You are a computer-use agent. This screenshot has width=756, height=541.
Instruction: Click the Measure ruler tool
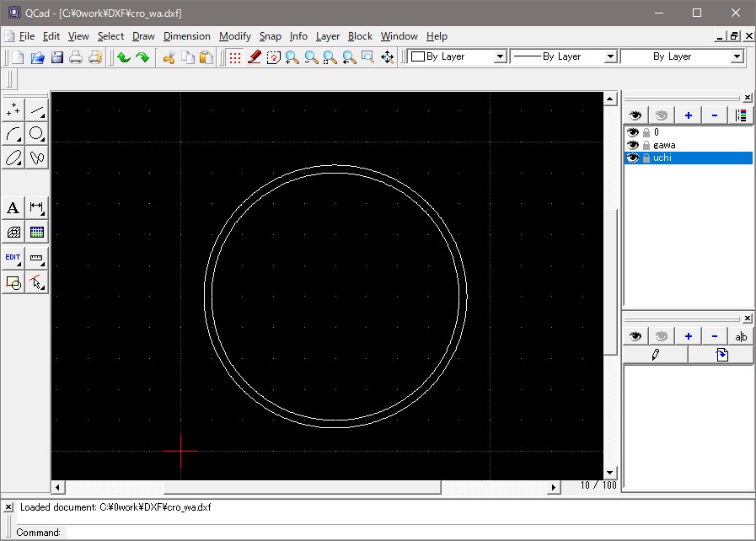(37, 258)
